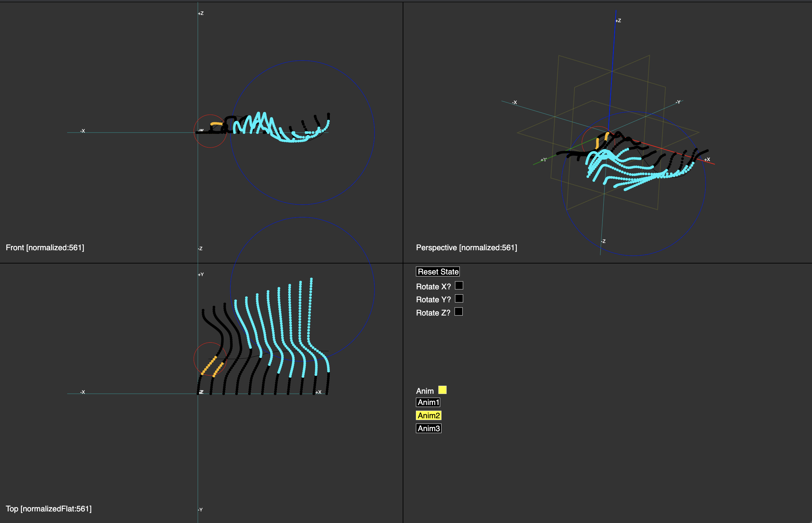This screenshot has width=812, height=523.
Task: Click orange highlighted points in Top view
Action: point(213,367)
